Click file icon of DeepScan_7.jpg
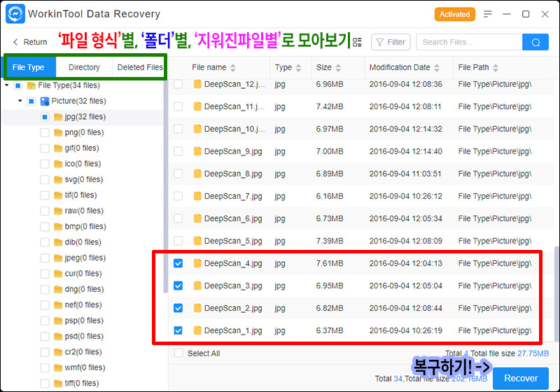This screenshot has width=560, height=392. tap(197, 196)
